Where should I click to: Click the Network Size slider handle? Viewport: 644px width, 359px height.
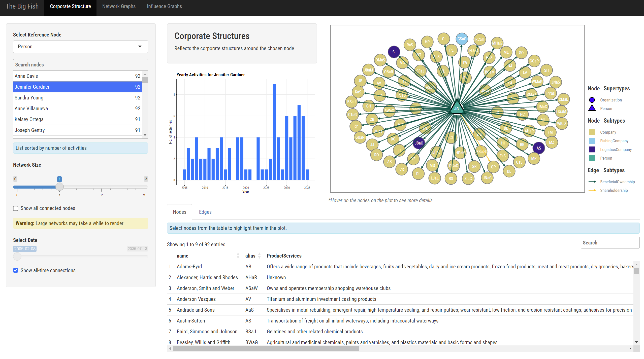click(x=59, y=187)
